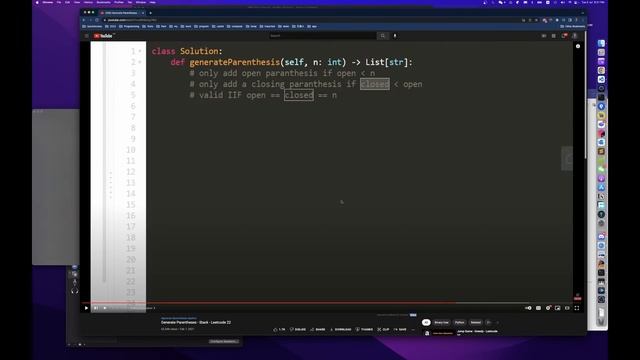Screen dimensions: 640x360
Task: Open the channel link above video title
Action: pyautogui.click(x=178, y=318)
